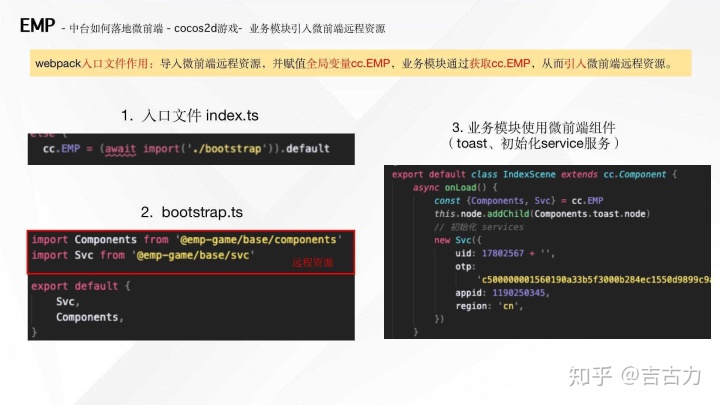Click the 'cc.EMP = (await import' code line

pos(186,149)
